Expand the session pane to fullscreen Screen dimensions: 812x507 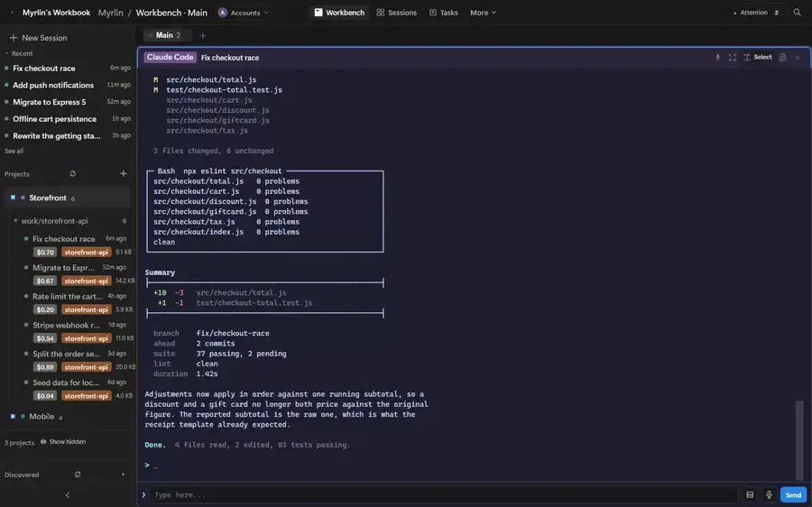733,58
